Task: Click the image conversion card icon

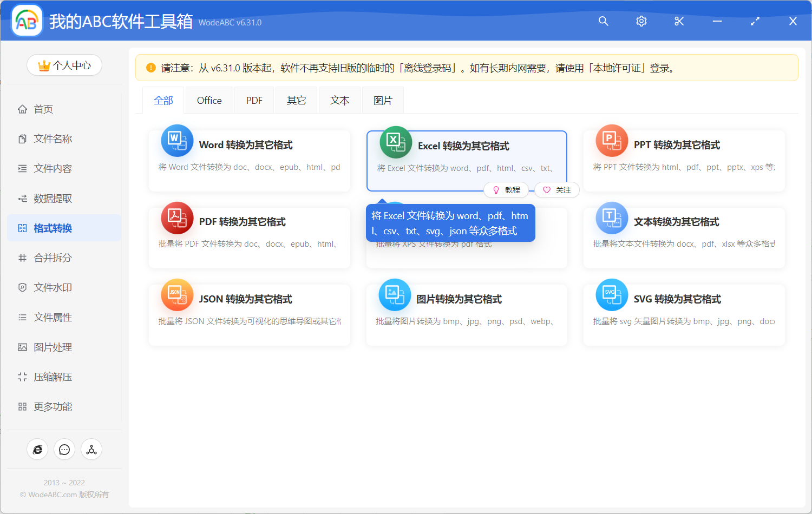Action: coord(395,295)
